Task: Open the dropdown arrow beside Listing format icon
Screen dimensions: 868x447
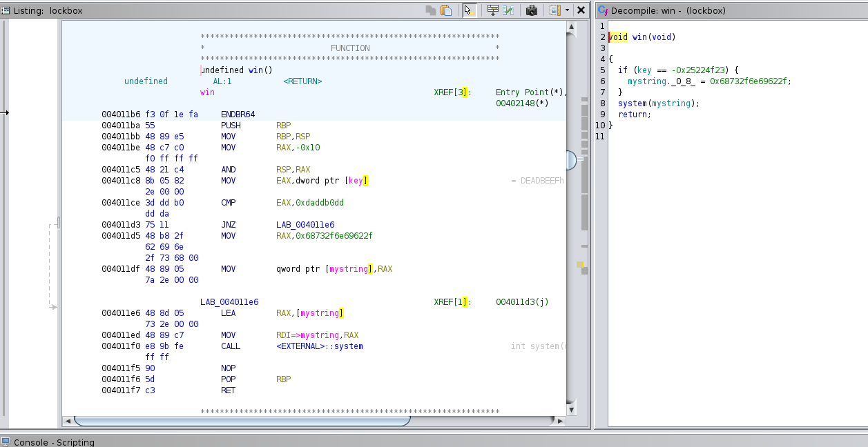Action: click(x=567, y=10)
